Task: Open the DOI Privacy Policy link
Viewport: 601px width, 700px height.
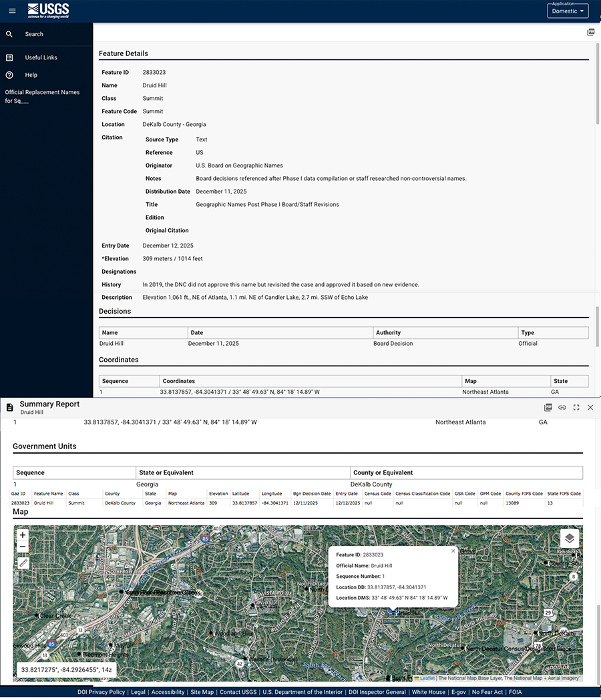Action: [x=102, y=692]
